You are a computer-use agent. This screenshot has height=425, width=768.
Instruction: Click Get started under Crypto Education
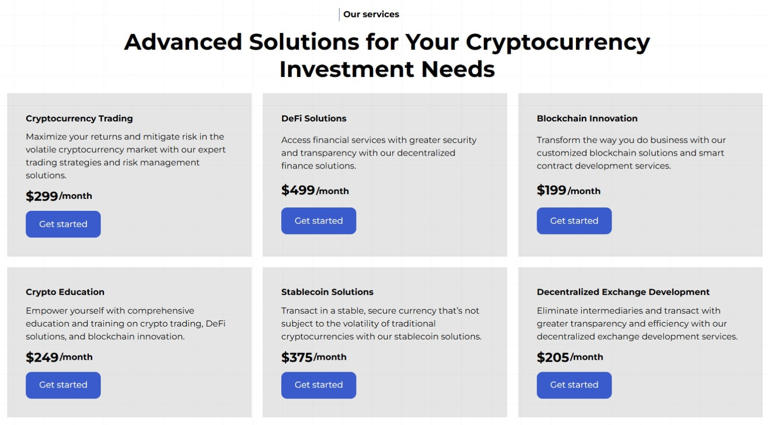coord(63,385)
